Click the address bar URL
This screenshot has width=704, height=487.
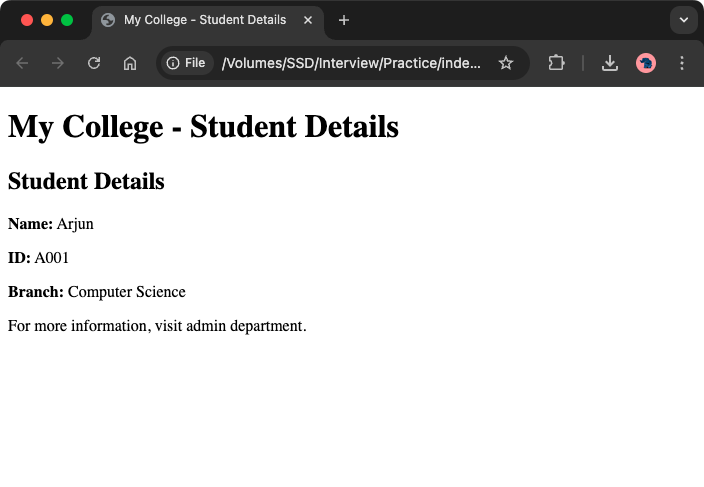350,63
